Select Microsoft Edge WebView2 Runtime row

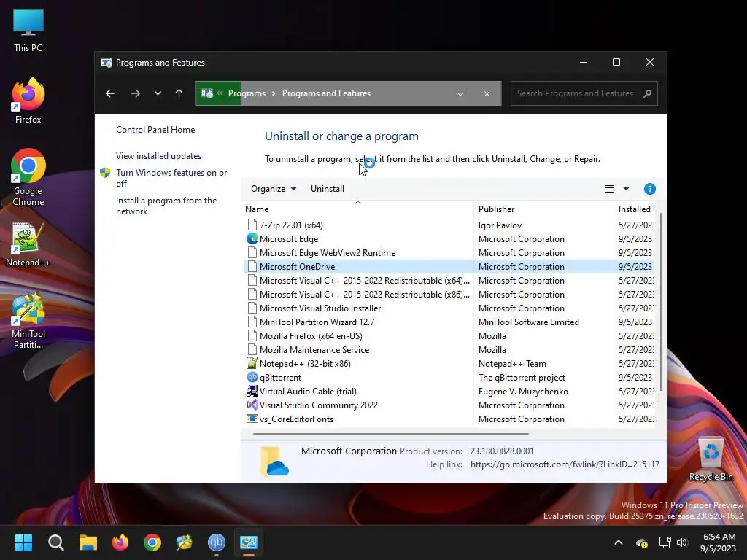[449, 253]
